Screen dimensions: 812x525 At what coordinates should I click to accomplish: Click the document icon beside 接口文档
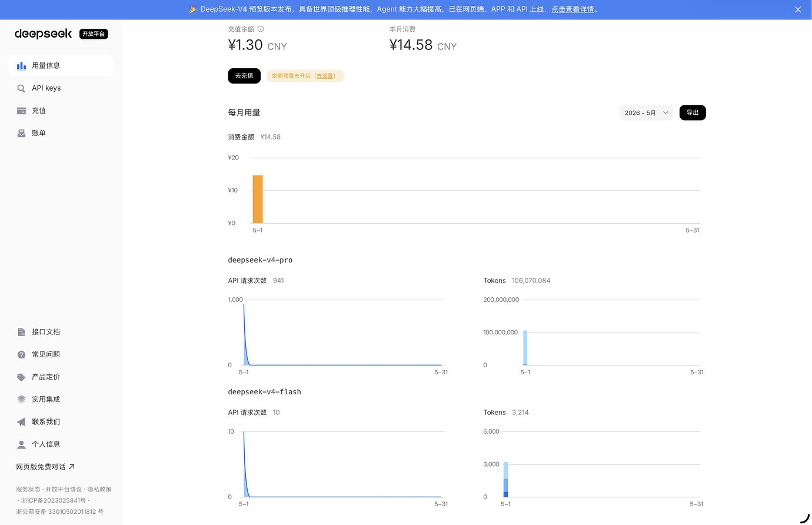[21, 332]
